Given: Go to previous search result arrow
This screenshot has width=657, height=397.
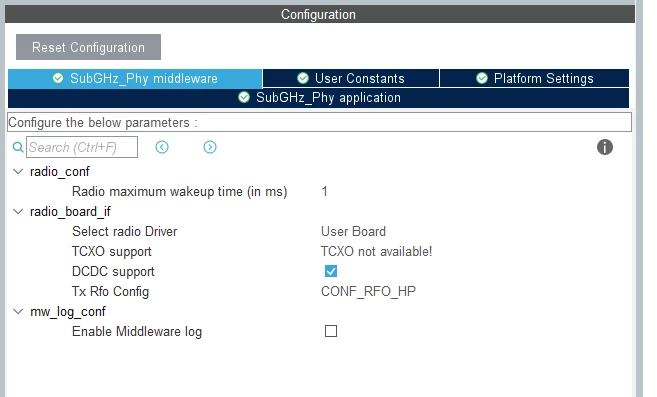Looking at the screenshot, I should [162, 147].
